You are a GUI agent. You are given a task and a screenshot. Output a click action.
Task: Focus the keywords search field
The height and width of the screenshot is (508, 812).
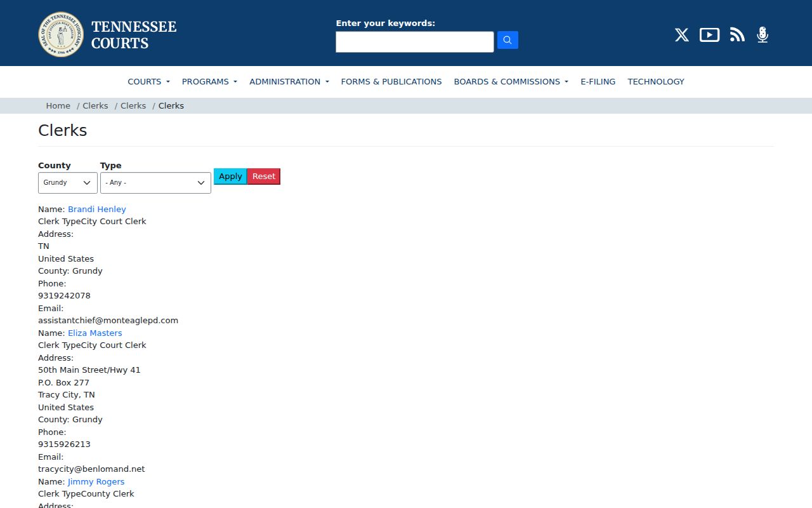coord(415,42)
